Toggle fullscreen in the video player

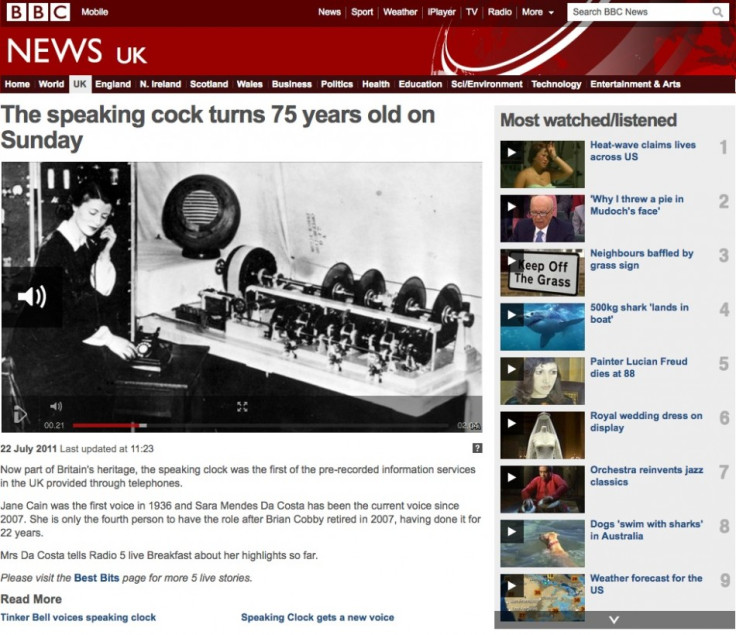pyautogui.click(x=242, y=406)
